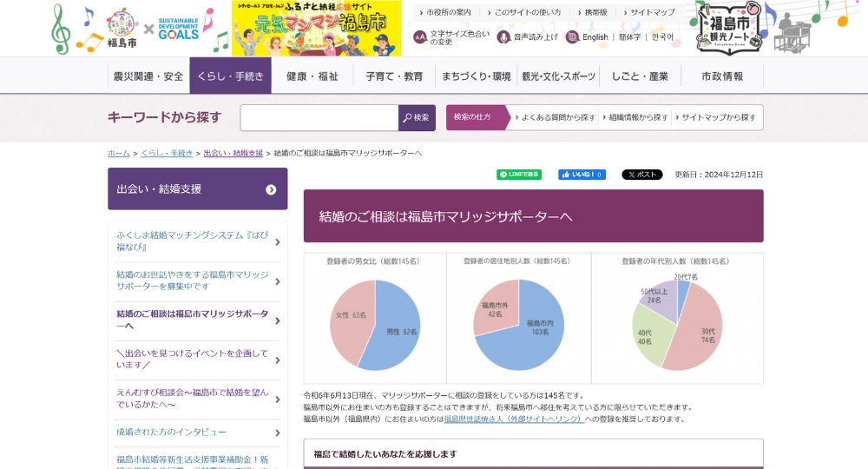Click chevron beside はぴ福なび sidebar item

278,242
